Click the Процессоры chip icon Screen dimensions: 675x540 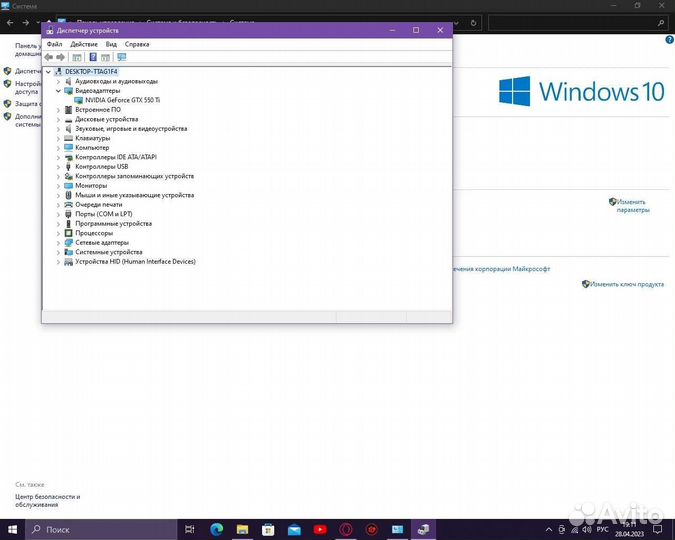point(68,233)
